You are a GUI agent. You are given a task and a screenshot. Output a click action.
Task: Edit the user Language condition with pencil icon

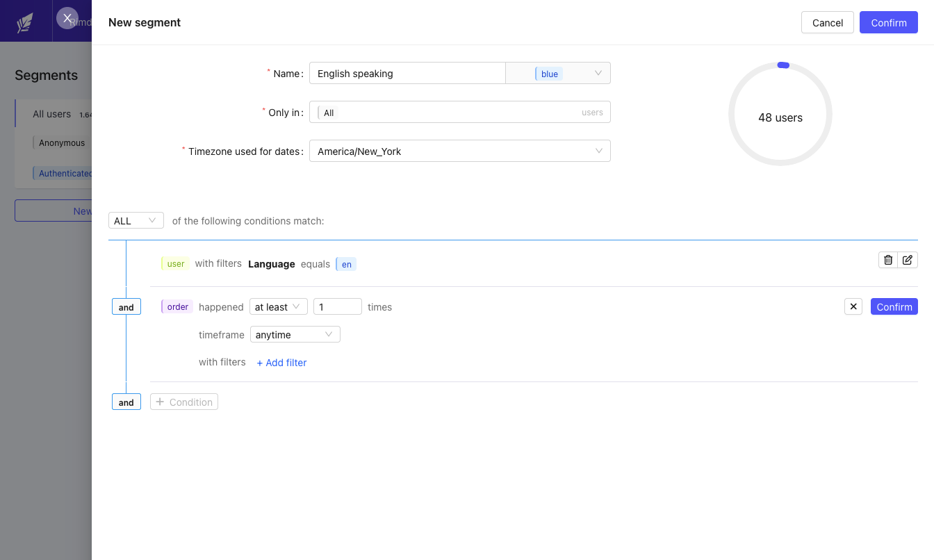[908, 260]
